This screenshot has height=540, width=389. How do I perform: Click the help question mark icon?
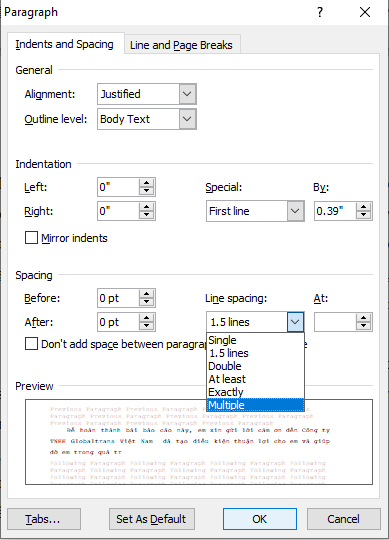click(320, 12)
